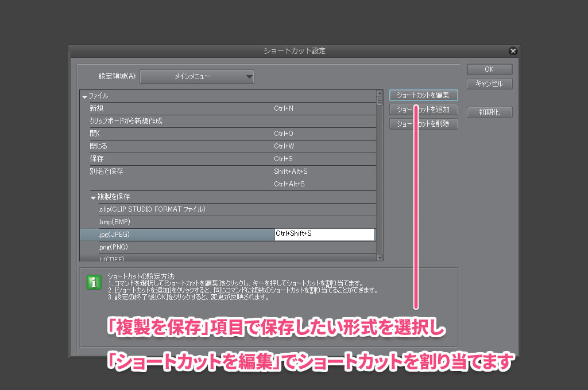Close the ショートカット設定 dialog
The height and width of the screenshot is (390, 588).
(513, 51)
